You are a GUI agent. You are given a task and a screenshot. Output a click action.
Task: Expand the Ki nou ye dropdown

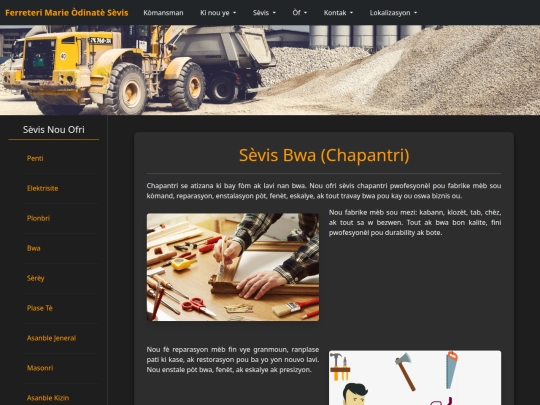218,13
